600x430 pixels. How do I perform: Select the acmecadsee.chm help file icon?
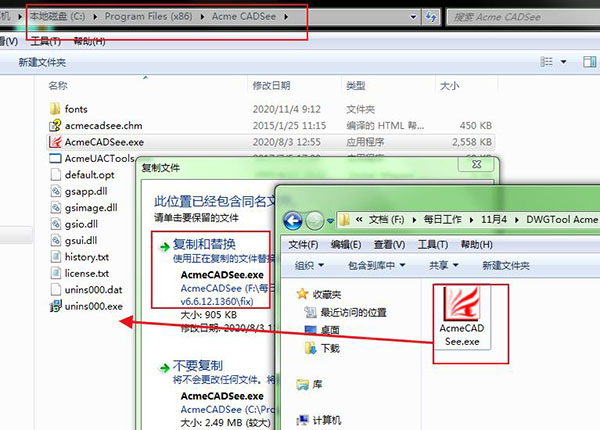coord(55,125)
